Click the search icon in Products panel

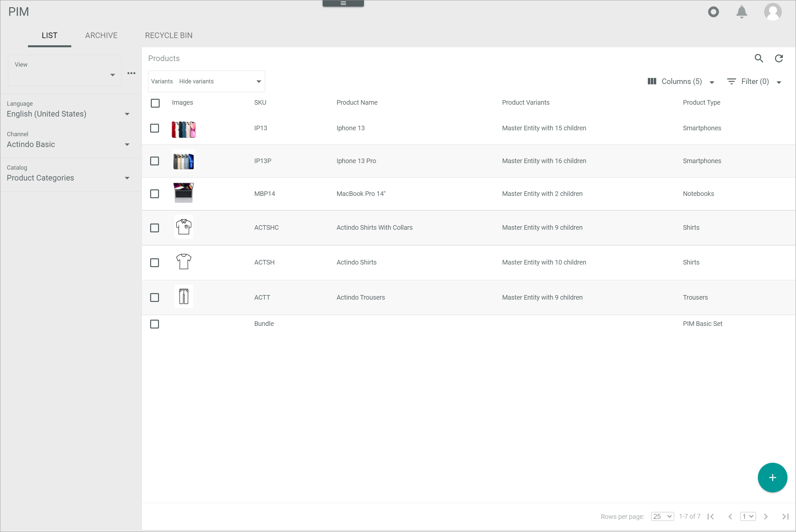coord(759,58)
